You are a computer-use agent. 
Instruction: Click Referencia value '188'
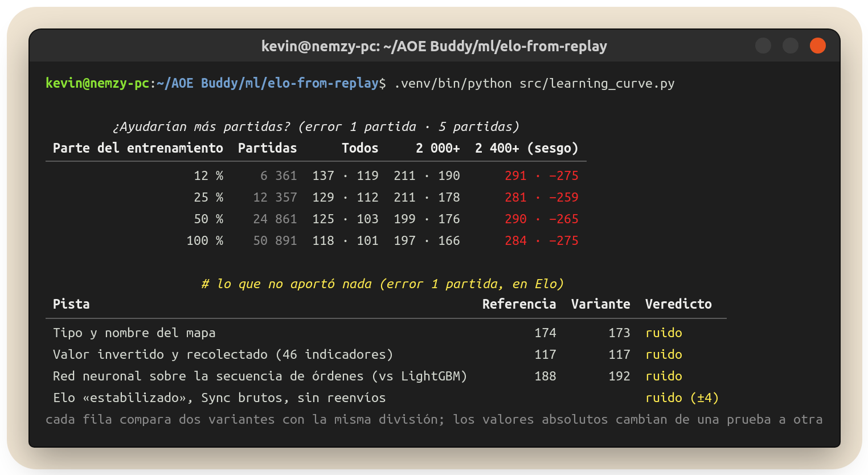click(x=545, y=376)
